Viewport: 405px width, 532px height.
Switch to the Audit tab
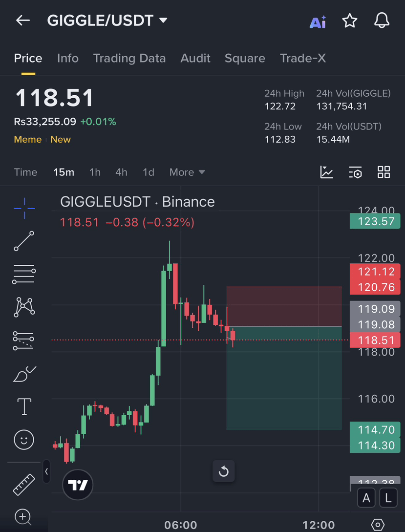195,58
